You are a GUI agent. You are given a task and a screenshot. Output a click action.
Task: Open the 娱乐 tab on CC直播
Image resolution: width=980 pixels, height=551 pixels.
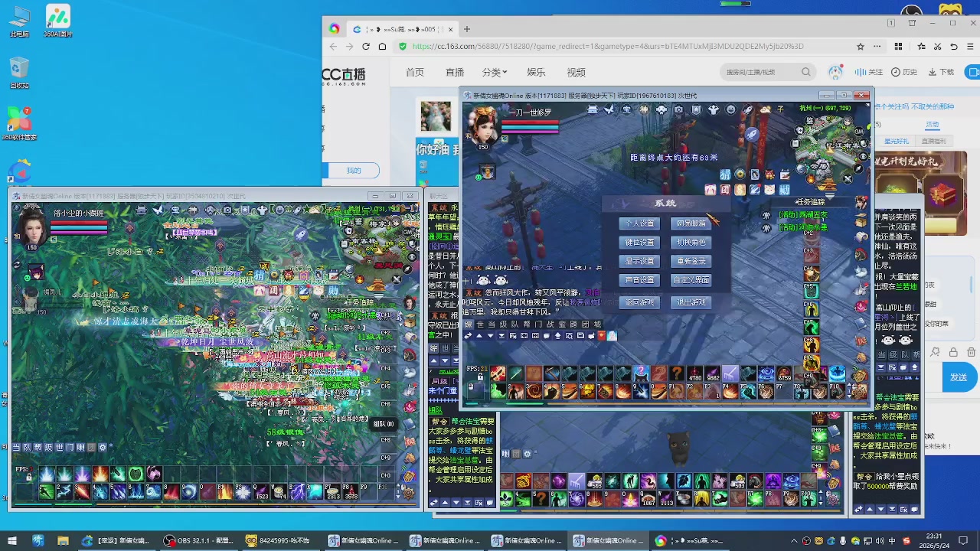[536, 72]
